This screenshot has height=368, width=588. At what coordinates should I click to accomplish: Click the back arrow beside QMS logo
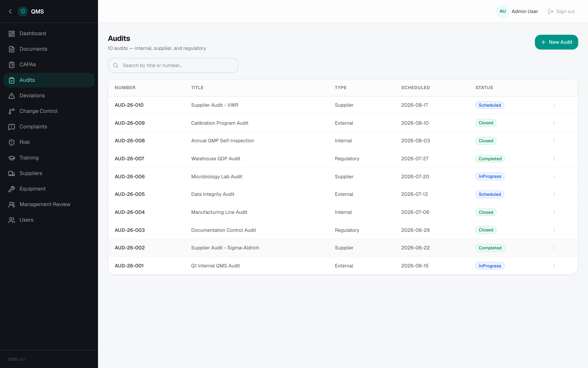[x=10, y=11]
